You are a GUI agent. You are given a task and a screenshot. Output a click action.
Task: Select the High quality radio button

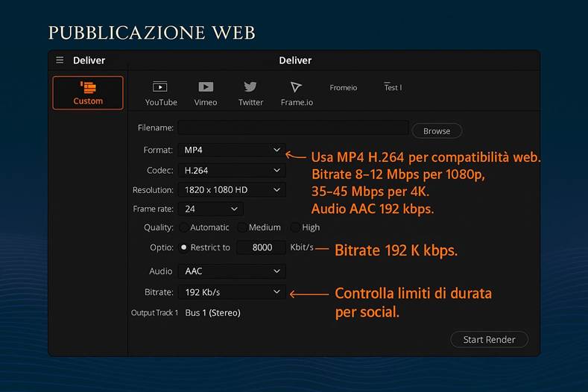[x=296, y=227]
